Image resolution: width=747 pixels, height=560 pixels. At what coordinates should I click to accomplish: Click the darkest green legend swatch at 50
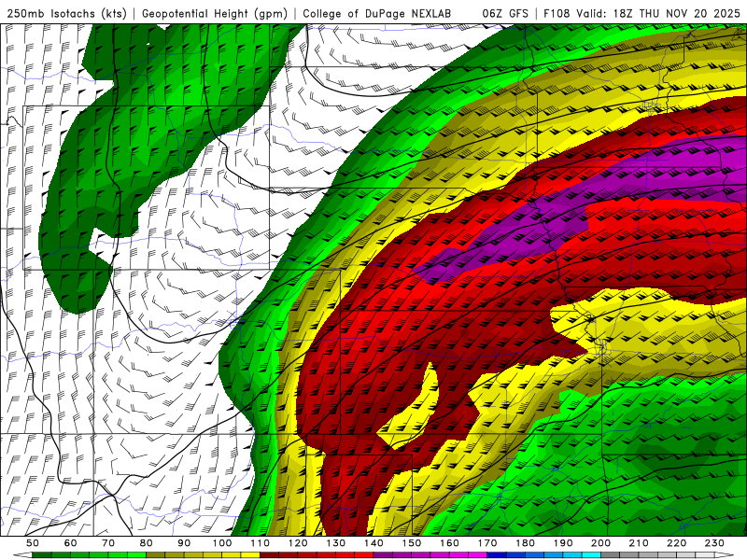point(42,555)
